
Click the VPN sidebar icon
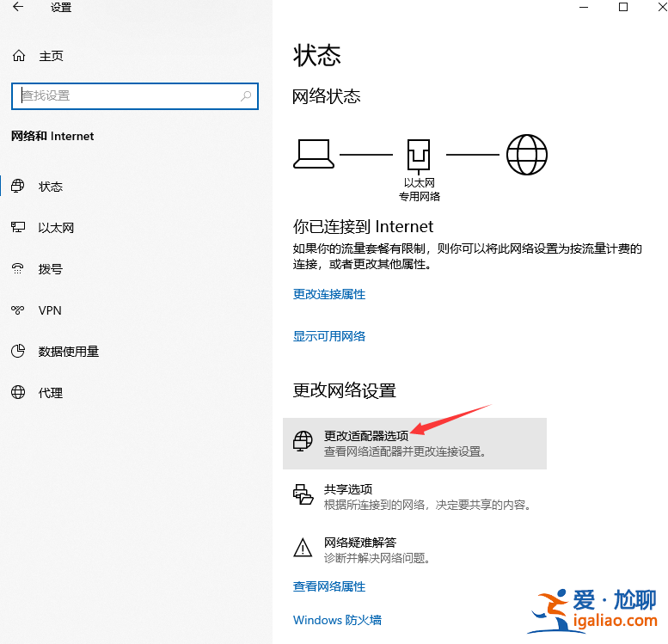coord(18,310)
